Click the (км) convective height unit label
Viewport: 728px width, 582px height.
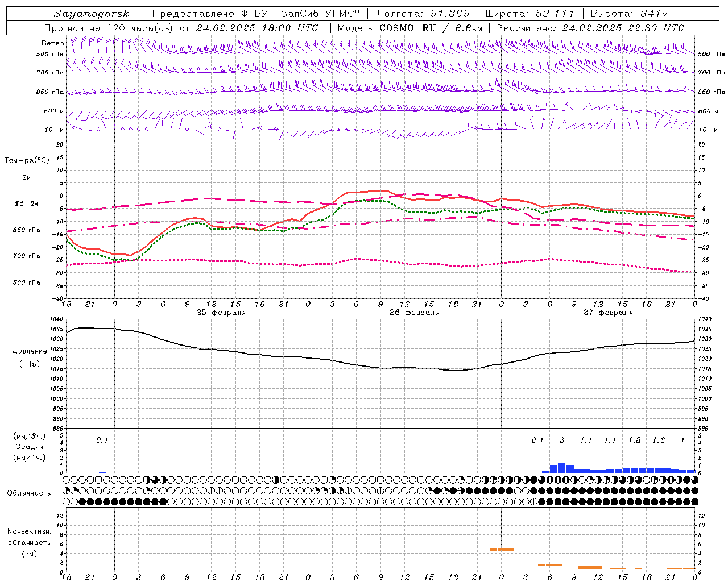29,553
